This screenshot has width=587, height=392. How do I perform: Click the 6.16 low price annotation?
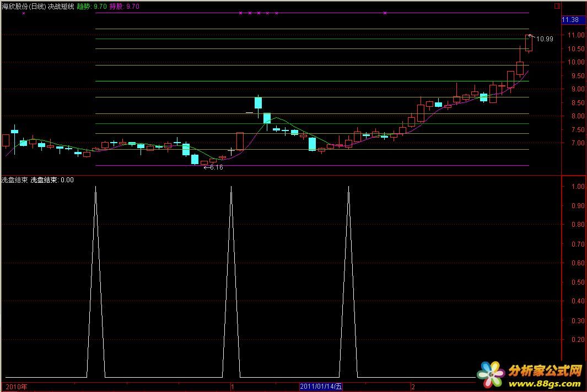[216, 167]
